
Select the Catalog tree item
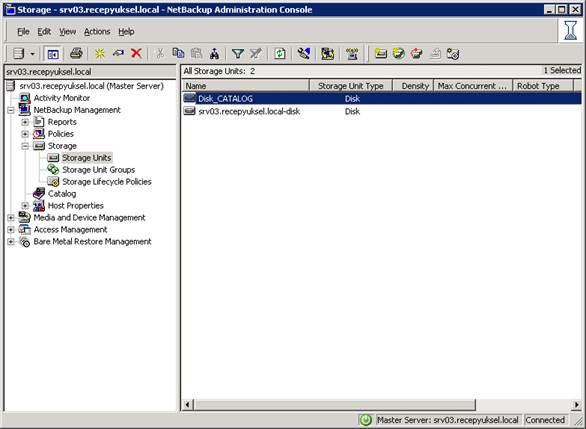(x=62, y=194)
